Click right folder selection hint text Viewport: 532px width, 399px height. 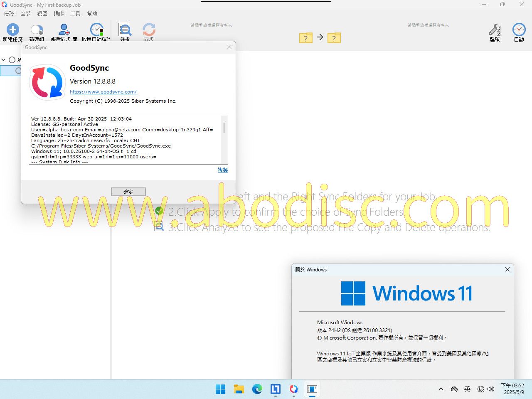click(x=429, y=25)
